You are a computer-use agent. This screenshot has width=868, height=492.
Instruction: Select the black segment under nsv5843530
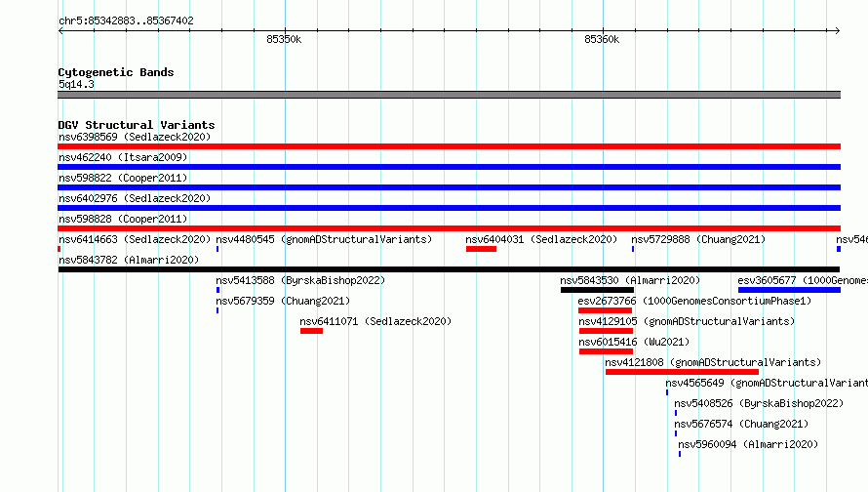pyautogui.click(x=597, y=290)
